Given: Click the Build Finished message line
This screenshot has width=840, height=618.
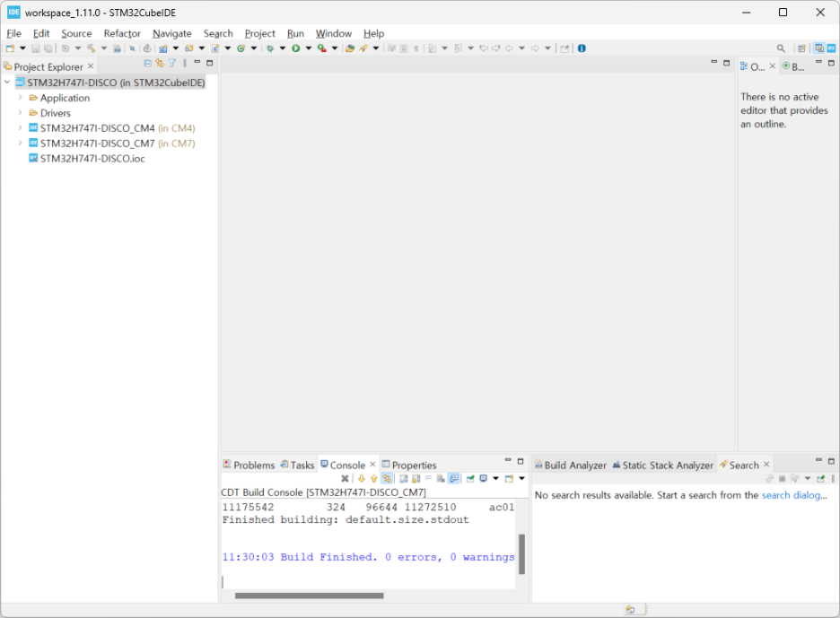Looking at the screenshot, I should pos(368,557).
